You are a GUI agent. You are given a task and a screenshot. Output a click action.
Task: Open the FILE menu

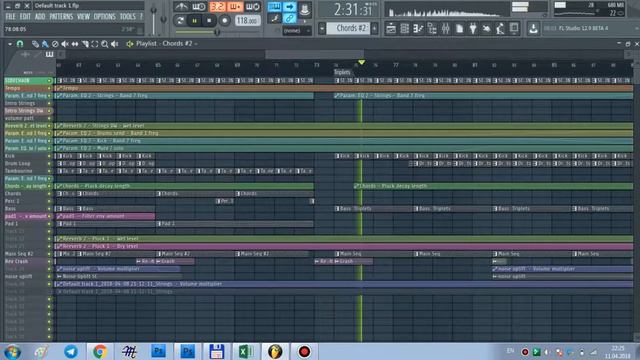(10, 17)
